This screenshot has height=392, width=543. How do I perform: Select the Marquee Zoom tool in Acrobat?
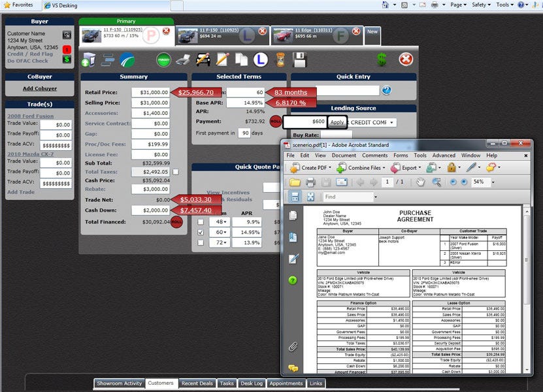coord(436,182)
